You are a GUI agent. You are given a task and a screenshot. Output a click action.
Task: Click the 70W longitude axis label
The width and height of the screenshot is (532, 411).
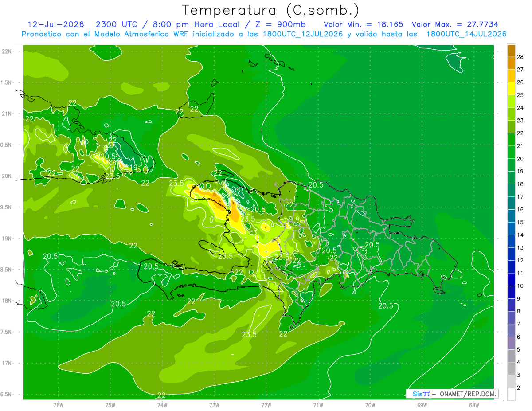point(370,405)
